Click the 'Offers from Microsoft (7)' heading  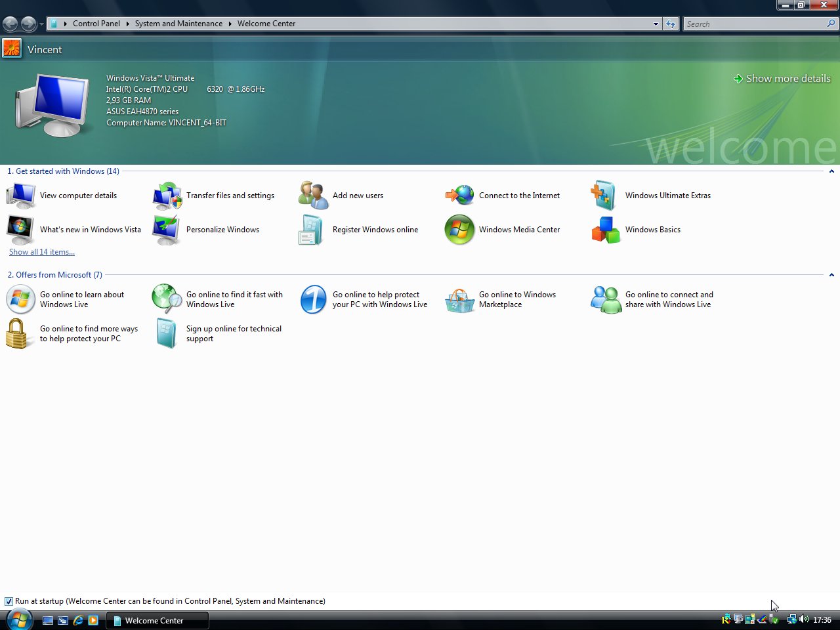tap(54, 275)
